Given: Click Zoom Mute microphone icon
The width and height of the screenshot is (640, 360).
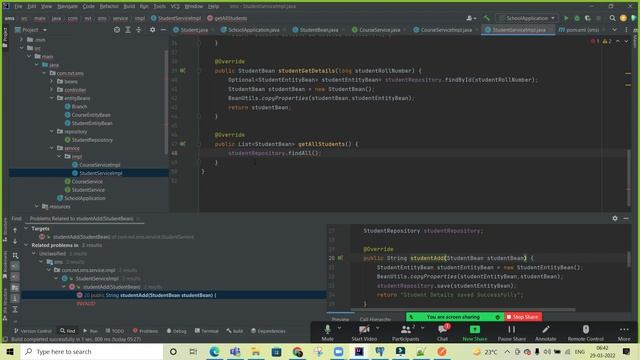Looking at the screenshot, I should (327, 330).
